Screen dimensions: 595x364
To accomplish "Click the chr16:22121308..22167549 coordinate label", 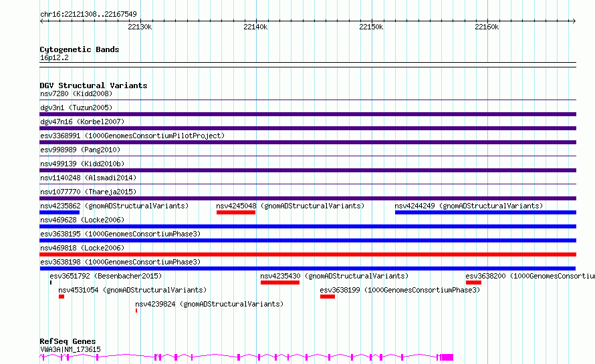I will click(x=88, y=14).
